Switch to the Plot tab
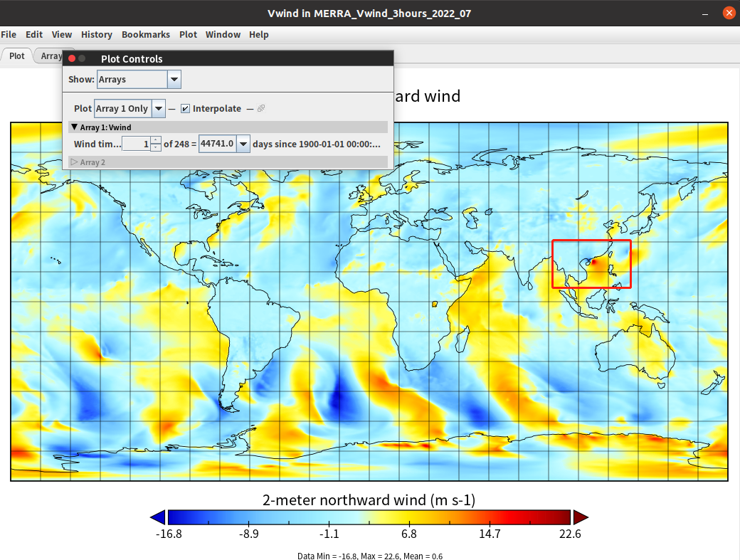 16,56
